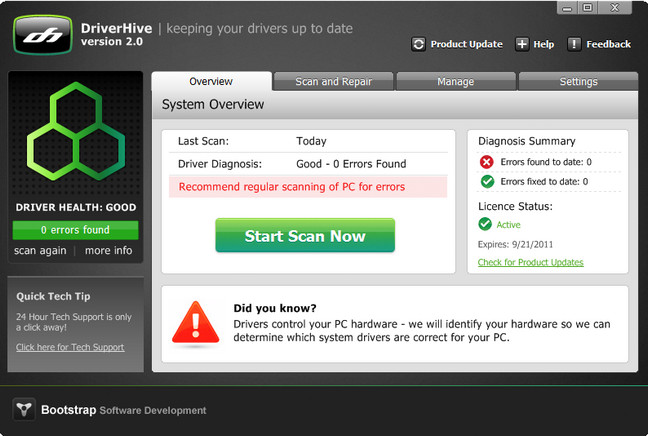The width and height of the screenshot is (648, 436).
Task: Open the Settings tab
Action: coord(578,82)
